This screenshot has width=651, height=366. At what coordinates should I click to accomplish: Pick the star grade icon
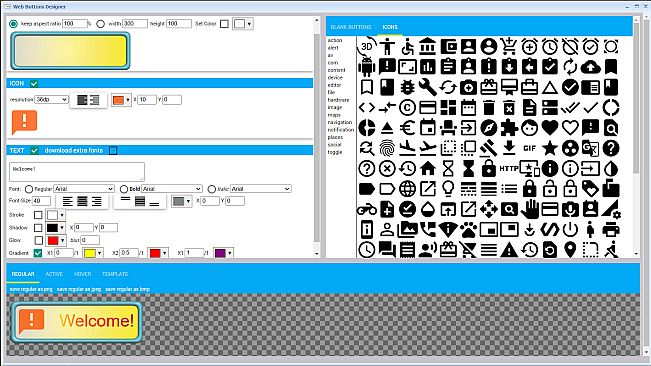(x=550, y=148)
